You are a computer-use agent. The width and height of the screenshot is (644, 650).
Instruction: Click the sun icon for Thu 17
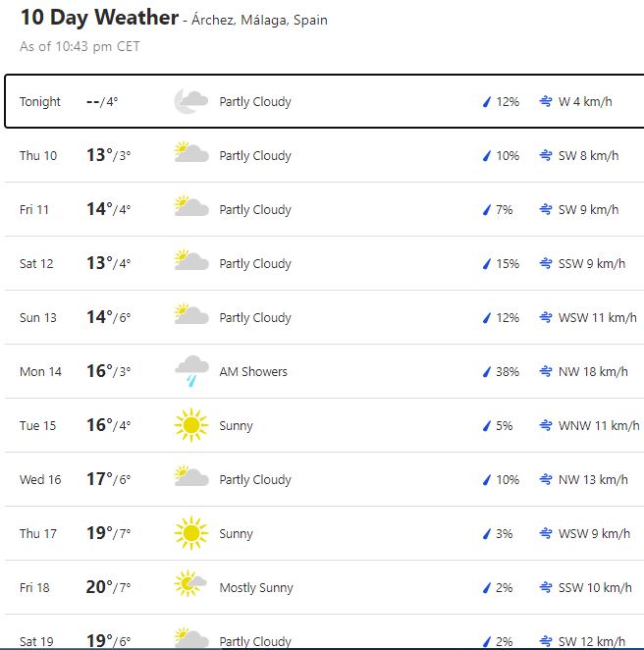pos(190,533)
